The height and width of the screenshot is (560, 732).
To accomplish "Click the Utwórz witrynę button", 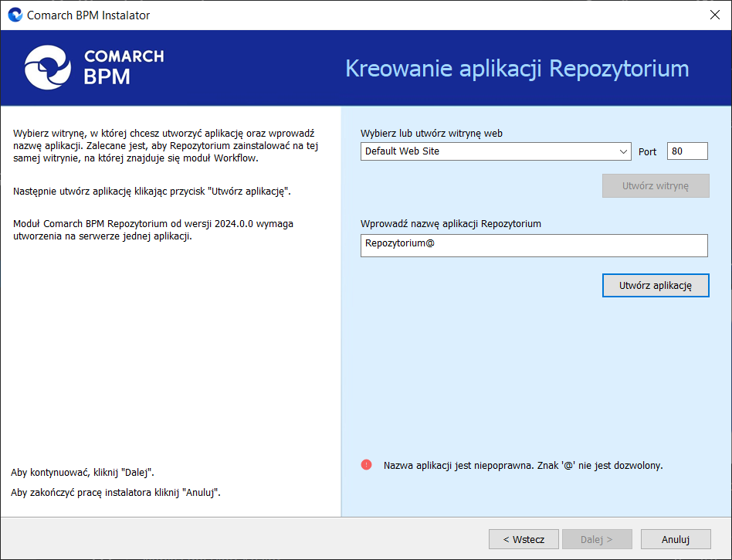I will point(656,186).
